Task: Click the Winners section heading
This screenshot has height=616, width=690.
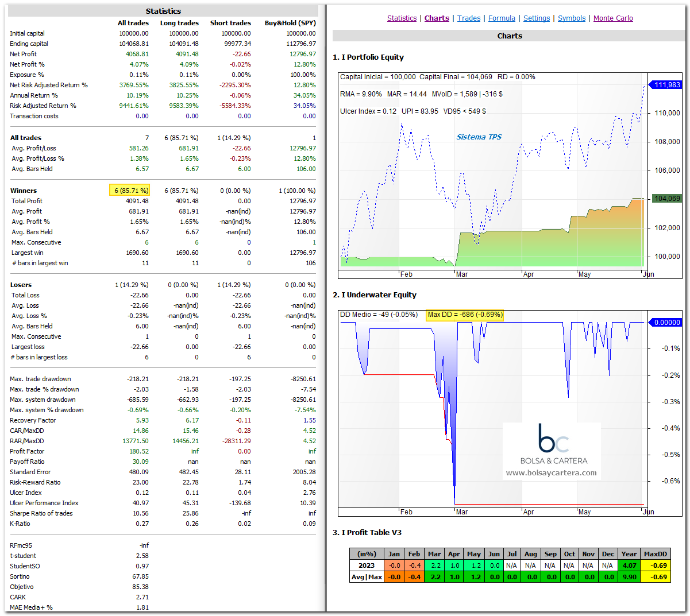Action: click(x=24, y=191)
